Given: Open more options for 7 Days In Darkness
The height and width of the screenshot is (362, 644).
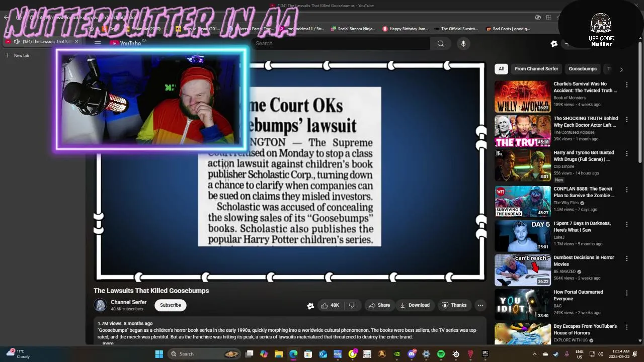Looking at the screenshot, I should 627,224.
